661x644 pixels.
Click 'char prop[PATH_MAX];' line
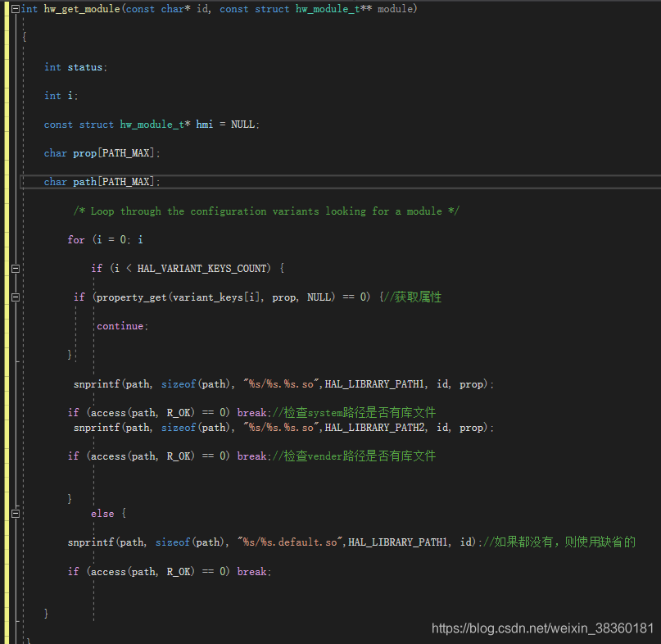click(102, 153)
